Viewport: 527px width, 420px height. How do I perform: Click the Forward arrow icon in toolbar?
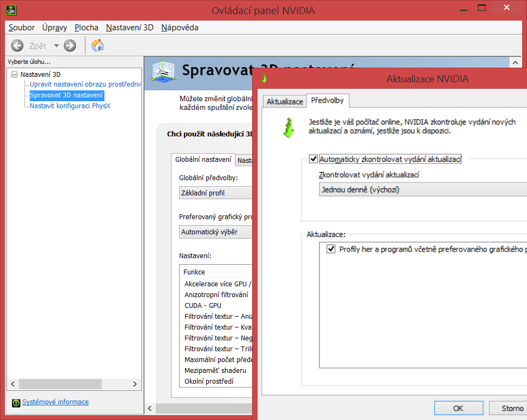click(x=70, y=45)
